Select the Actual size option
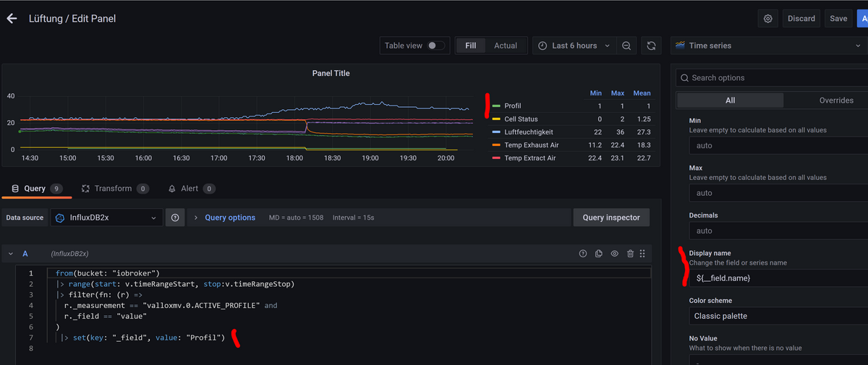 tap(505, 46)
